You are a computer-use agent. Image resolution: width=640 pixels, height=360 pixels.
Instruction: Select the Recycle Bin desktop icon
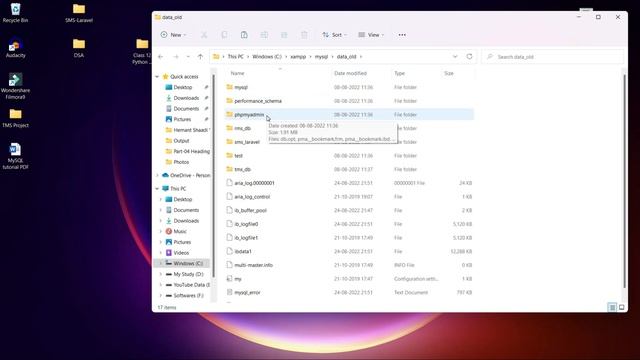16,13
